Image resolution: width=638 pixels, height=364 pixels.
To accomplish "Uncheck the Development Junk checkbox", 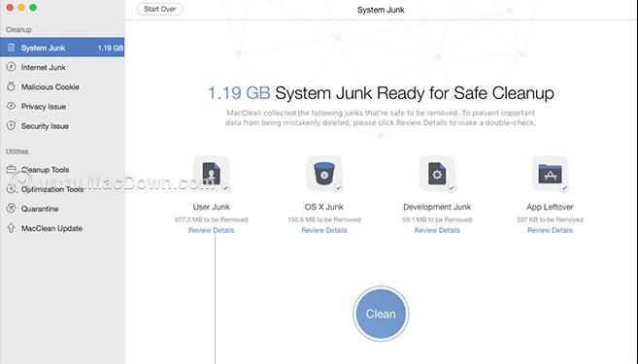I will pos(452,188).
